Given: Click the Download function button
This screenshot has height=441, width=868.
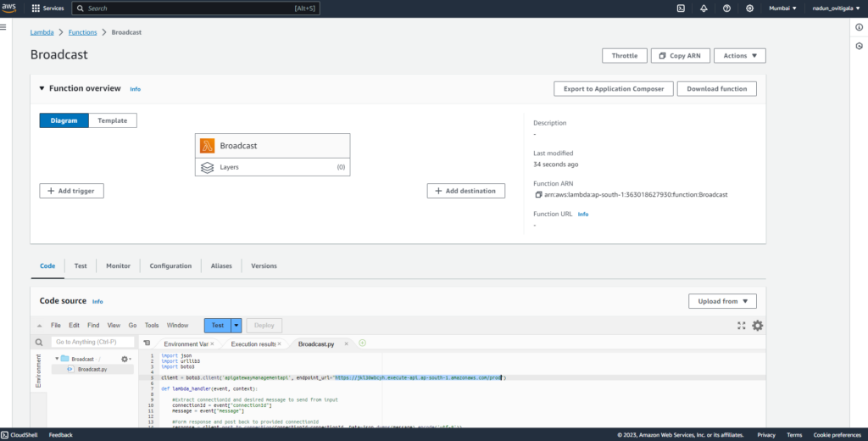Looking at the screenshot, I should point(717,89).
